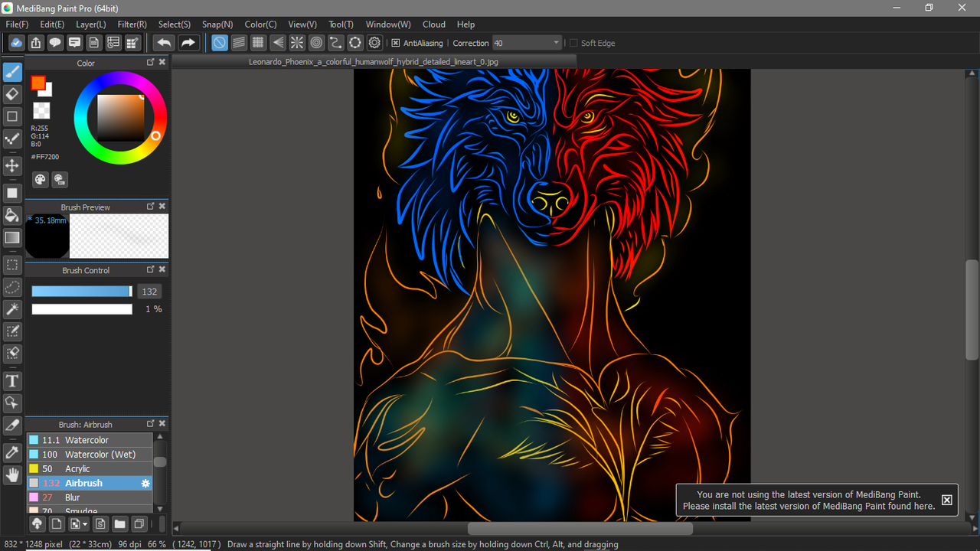Click the Redo arrow button
This screenshot has width=980, height=551.
coord(188,43)
